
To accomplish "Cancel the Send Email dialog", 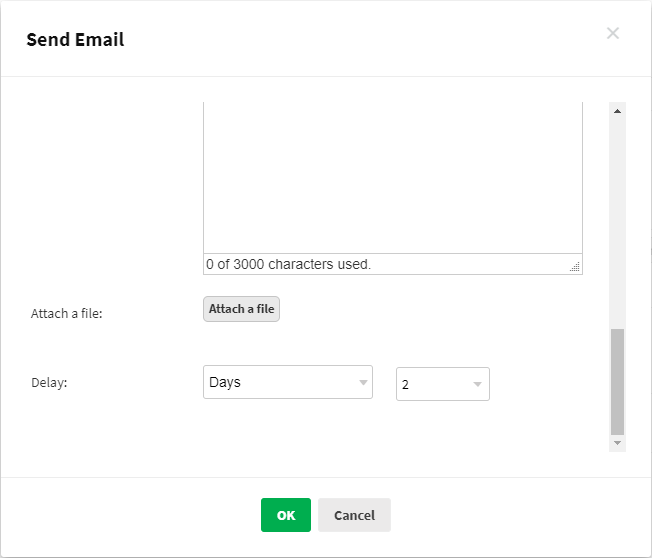I will point(354,515).
